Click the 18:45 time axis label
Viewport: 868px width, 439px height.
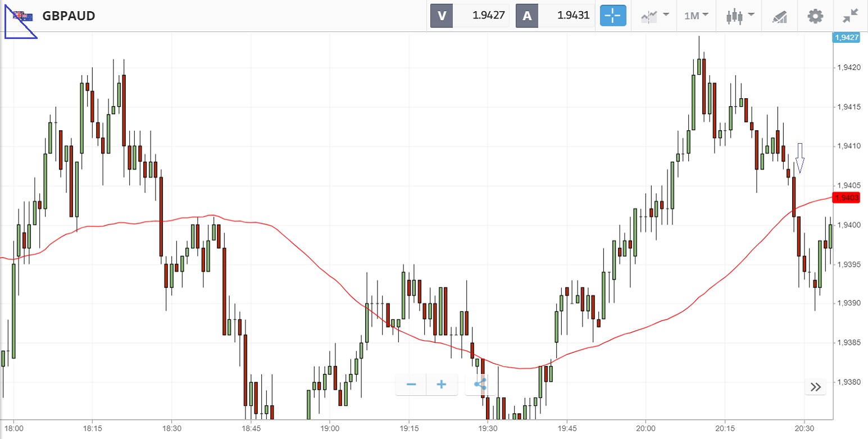[x=251, y=428]
